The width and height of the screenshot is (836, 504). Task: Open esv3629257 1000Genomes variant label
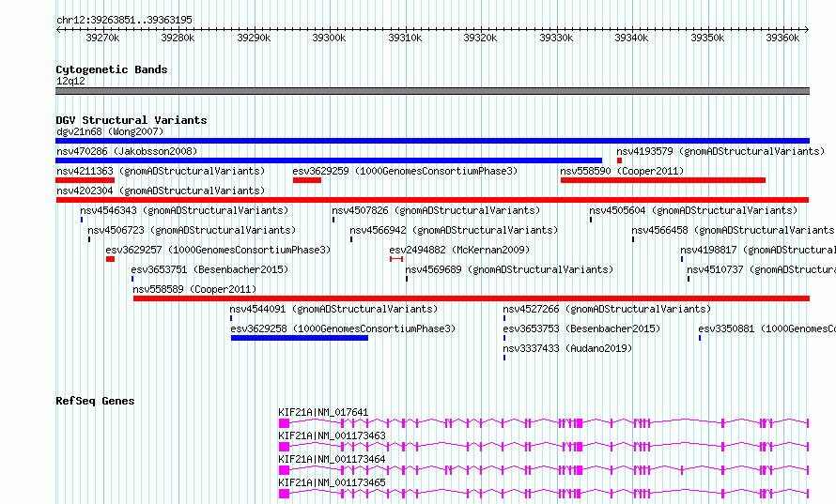[218, 250]
